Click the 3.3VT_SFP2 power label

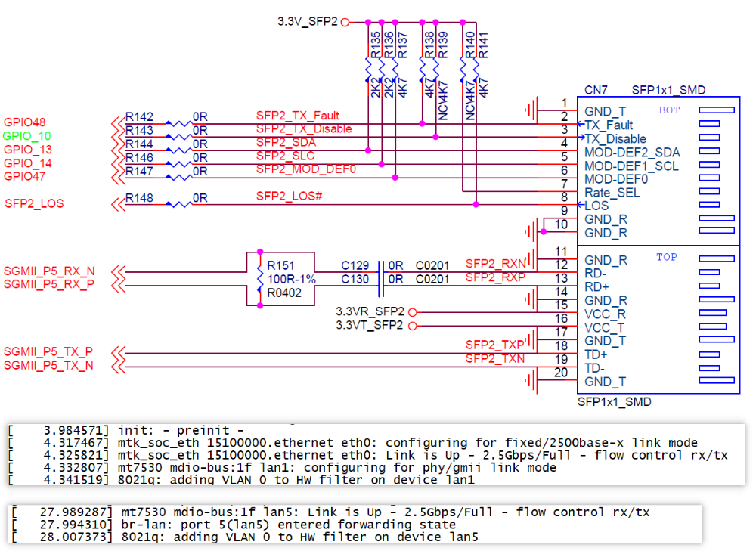[370, 325]
